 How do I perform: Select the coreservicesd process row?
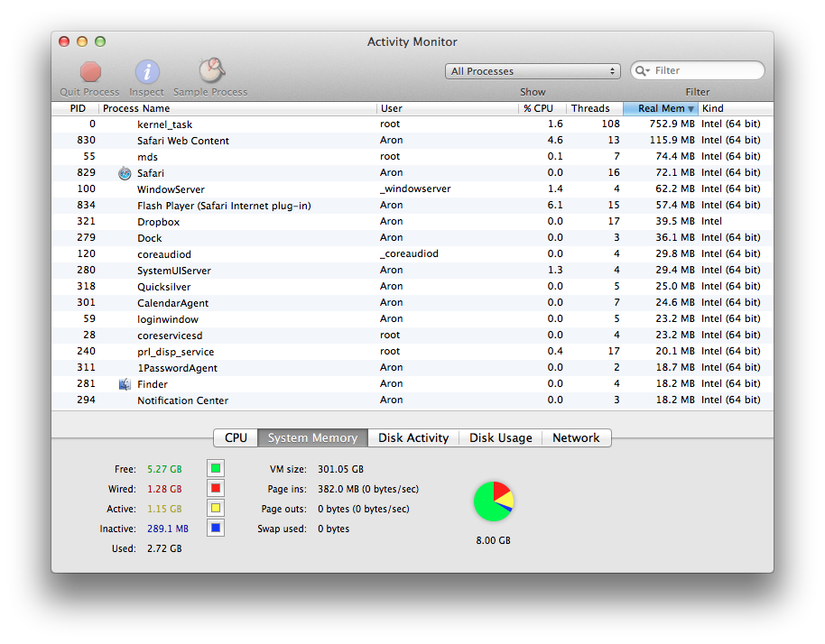coord(412,336)
